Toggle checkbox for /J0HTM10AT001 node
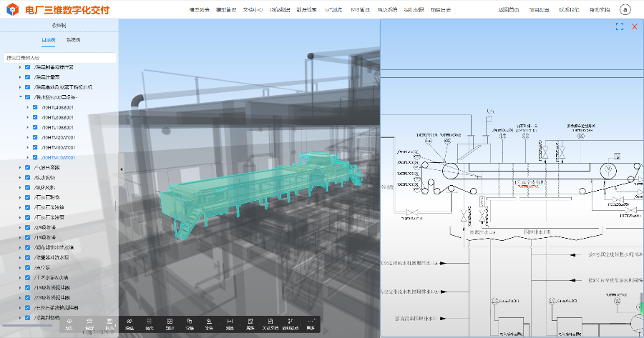 pyautogui.click(x=35, y=157)
